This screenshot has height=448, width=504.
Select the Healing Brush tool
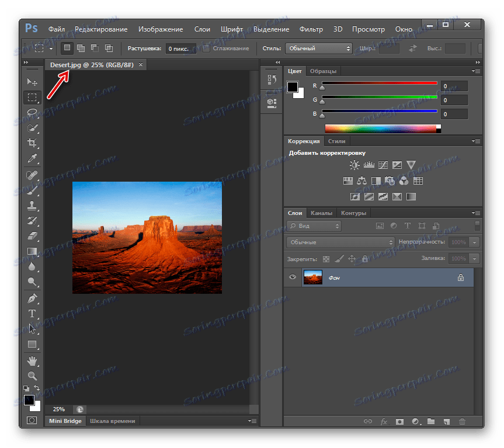click(x=32, y=175)
